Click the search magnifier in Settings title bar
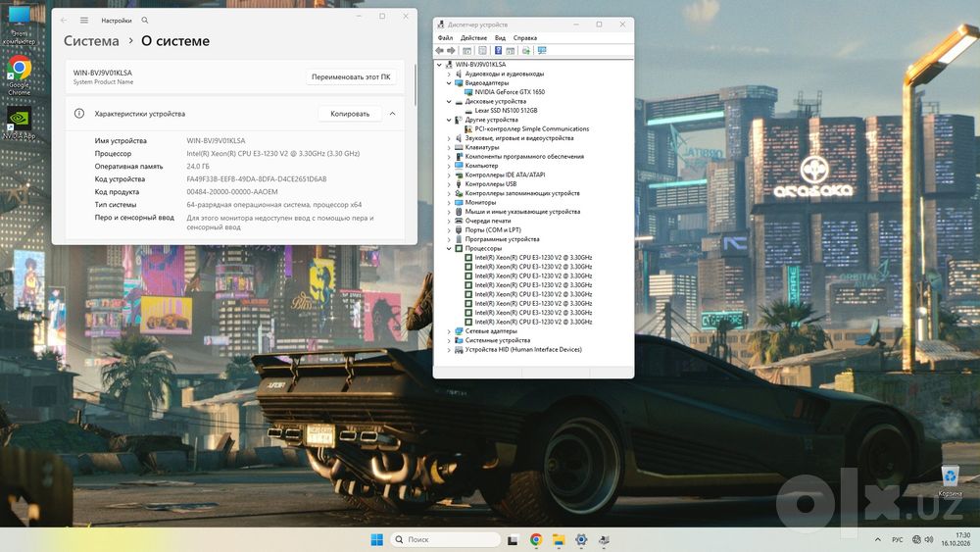 [x=145, y=20]
